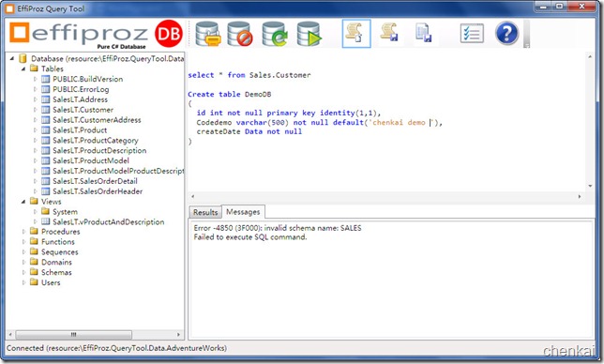Click the Users folder icon
Screen dimensions: 604x364
coord(35,282)
